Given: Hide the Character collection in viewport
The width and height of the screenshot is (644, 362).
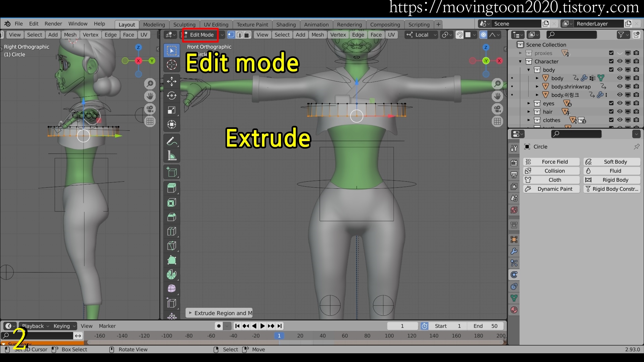Looking at the screenshot, I should coord(620,61).
